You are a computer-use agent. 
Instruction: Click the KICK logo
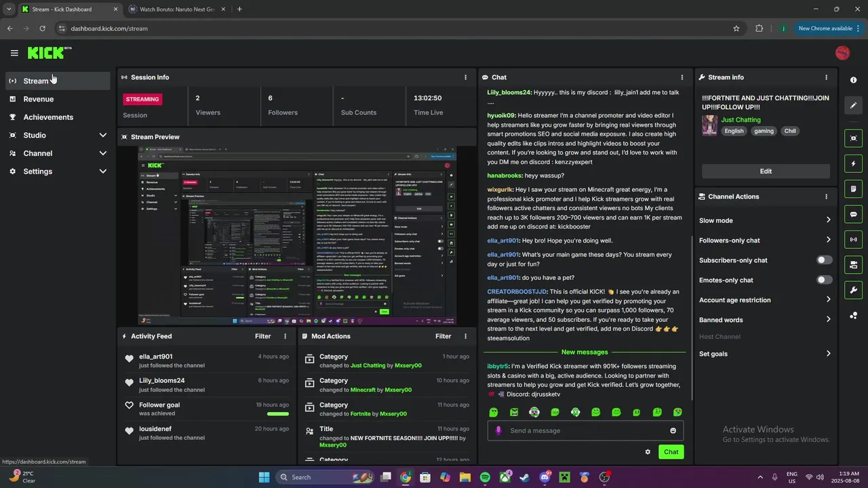[x=49, y=53]
